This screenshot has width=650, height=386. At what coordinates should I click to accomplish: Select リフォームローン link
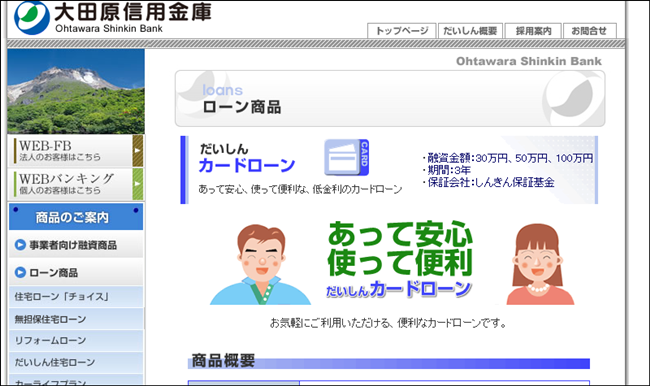click(76, 341)
